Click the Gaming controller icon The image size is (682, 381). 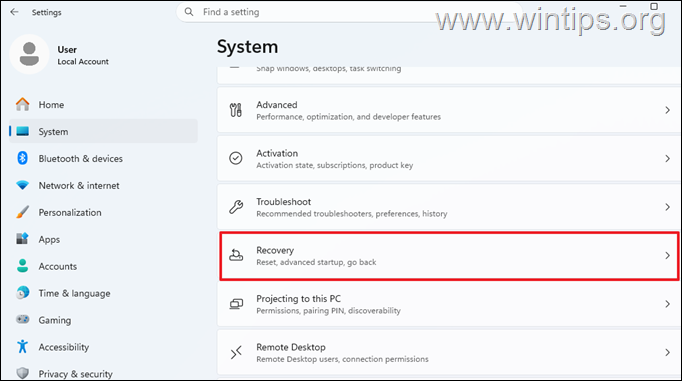[x=23, y=320]
